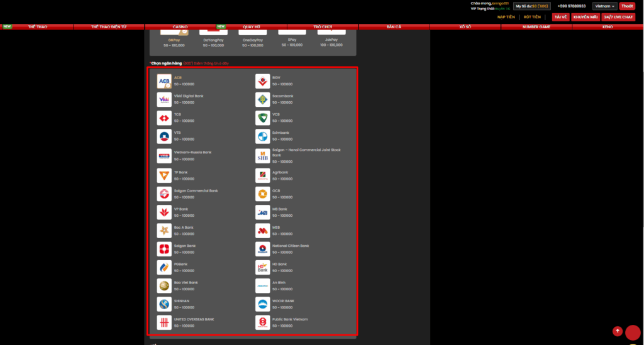Click the TẢI VỀ button
The image size is (644, 345).
560,17
